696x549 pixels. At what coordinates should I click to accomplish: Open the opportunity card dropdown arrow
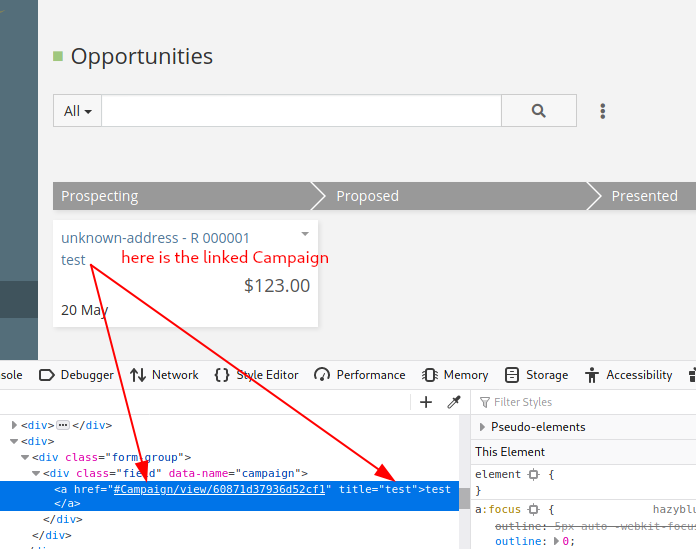pyautogui.click(x=305, y=234)
